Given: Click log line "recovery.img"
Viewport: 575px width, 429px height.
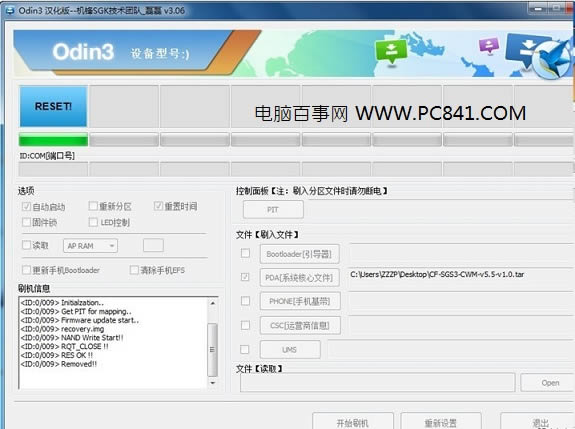Looking at the screenshot, I should tap(62, 329).
